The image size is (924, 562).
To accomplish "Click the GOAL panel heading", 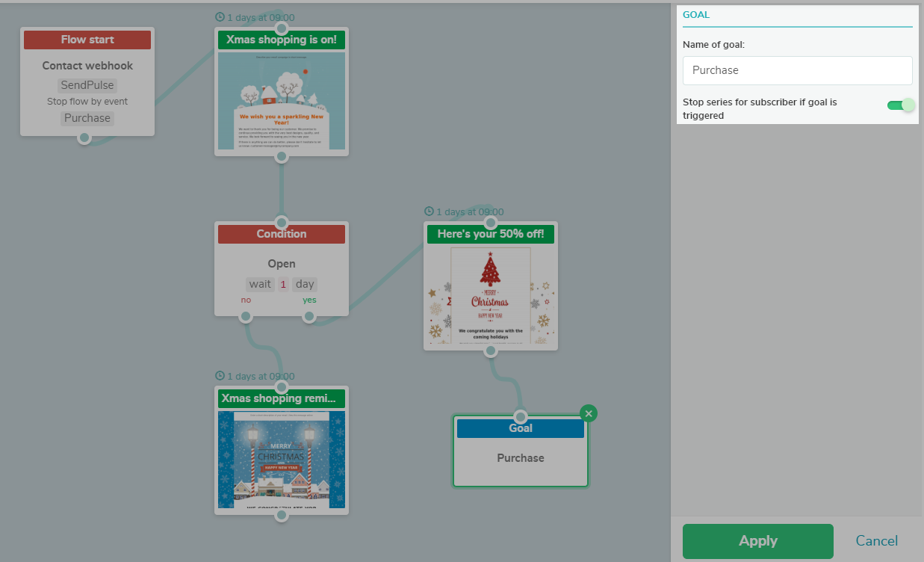I will point(696,15).
